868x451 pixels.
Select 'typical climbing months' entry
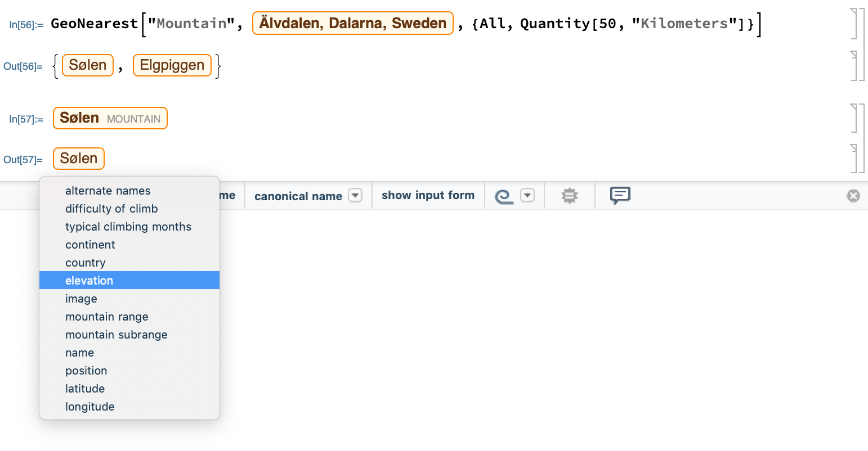tap(129, 227)
